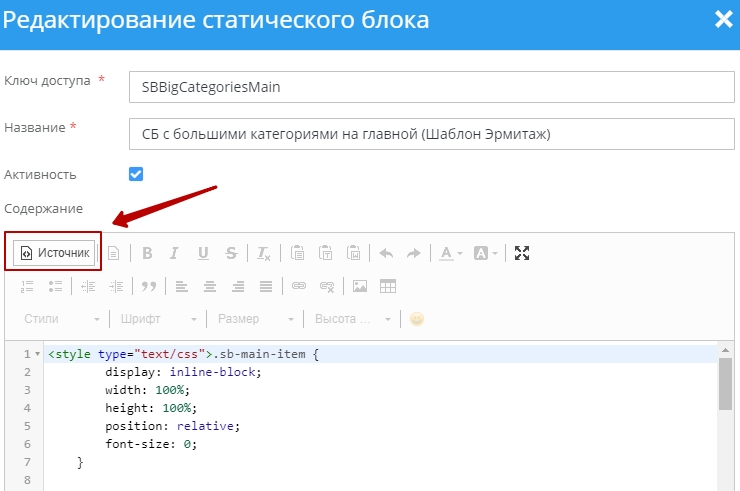Image resolution: width=740 pixels, height=491 pixels.
Task: Open background color picker
Action: click(x=485, y=253)
